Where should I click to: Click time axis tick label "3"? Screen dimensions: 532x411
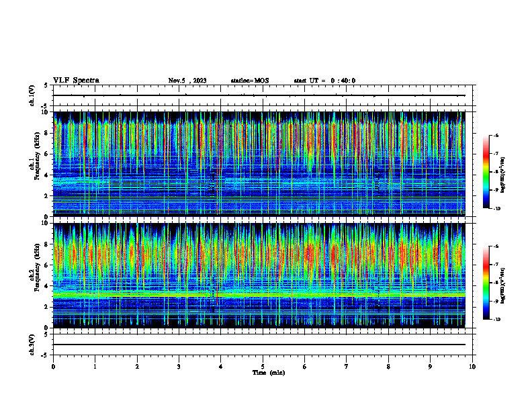[179, 367]
